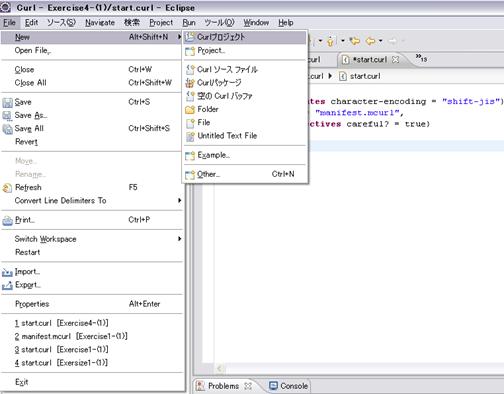Open the Project menu

(x=161, y=23)
